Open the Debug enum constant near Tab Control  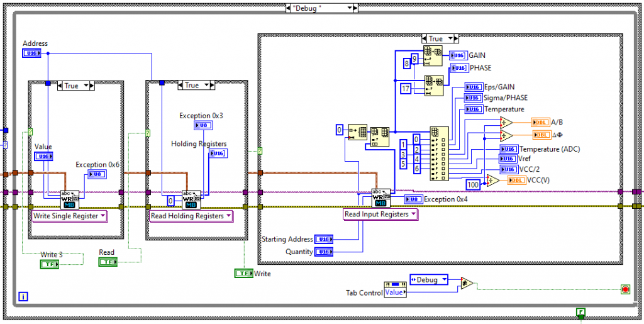tap(430, 279)
